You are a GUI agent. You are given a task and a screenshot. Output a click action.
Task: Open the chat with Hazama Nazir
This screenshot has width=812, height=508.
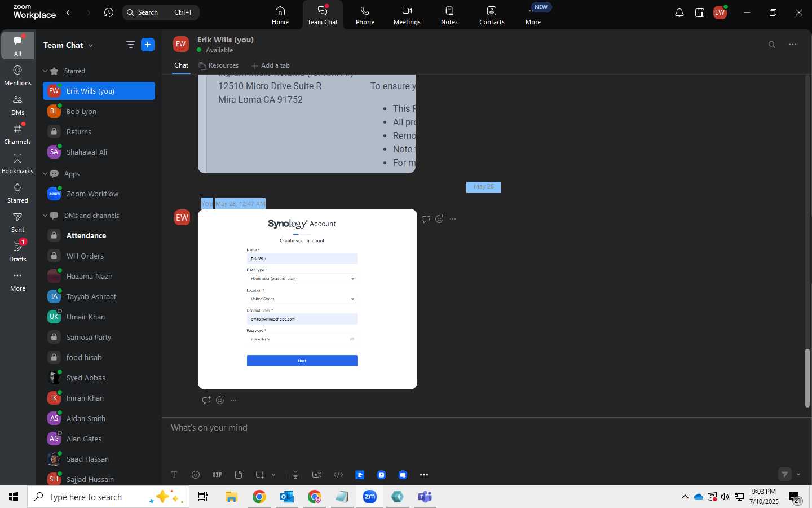[x=99, y=276]
